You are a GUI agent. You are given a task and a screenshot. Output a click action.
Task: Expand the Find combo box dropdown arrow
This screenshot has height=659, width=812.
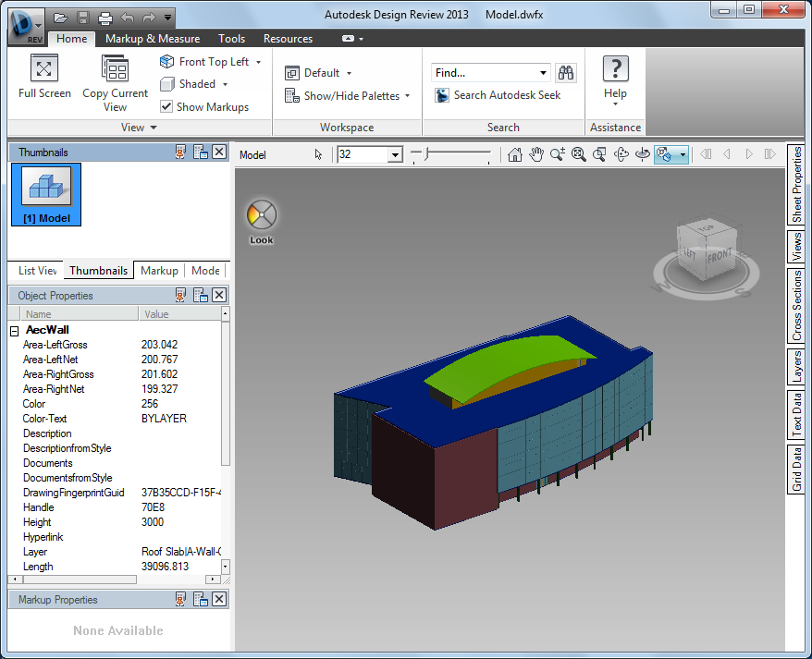[x=543, y=73]
